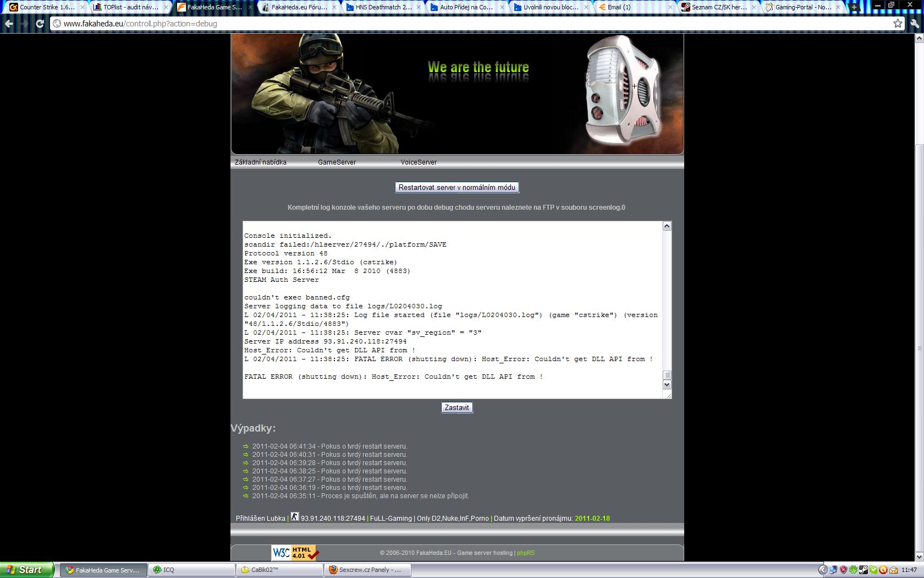Click the orange circular tray icon
924x578 pixels.
tap(883, 570)
